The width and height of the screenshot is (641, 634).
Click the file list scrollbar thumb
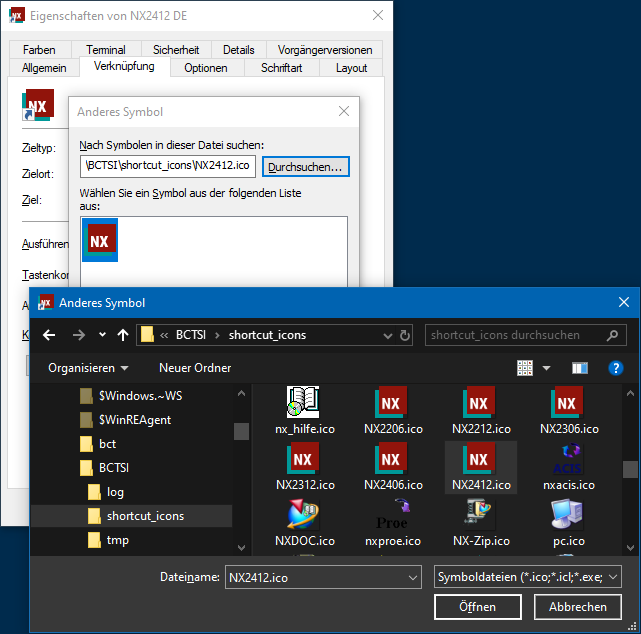pyautogui.click(x=630, y=469)
